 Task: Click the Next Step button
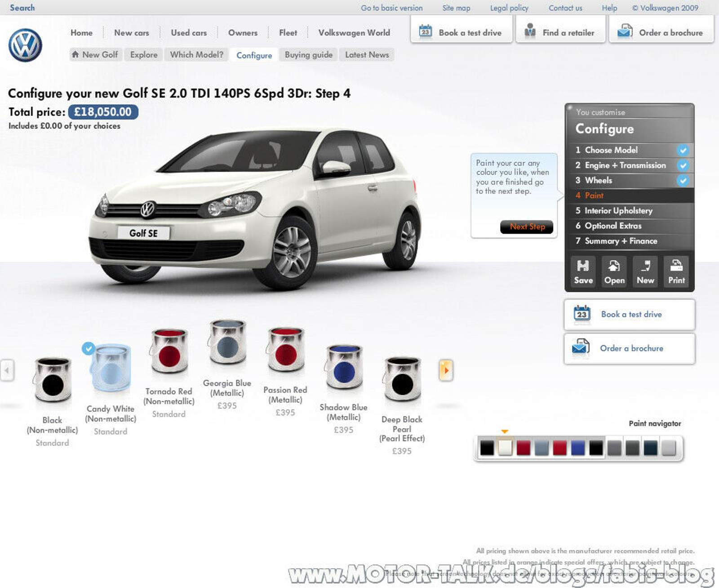tap(527, 227)
